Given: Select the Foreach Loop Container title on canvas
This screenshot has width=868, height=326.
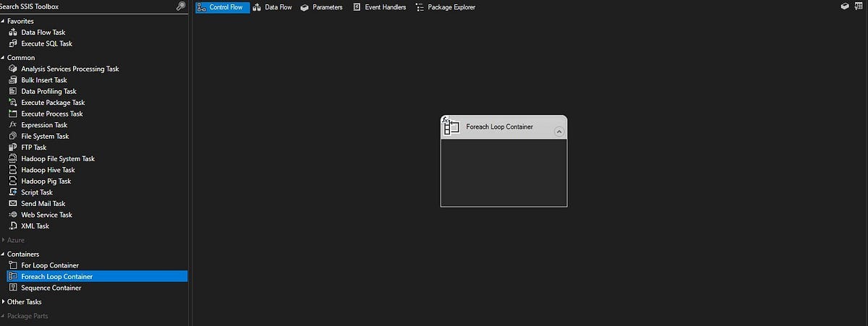Looking at the screenshot, I should coord(500,126).
